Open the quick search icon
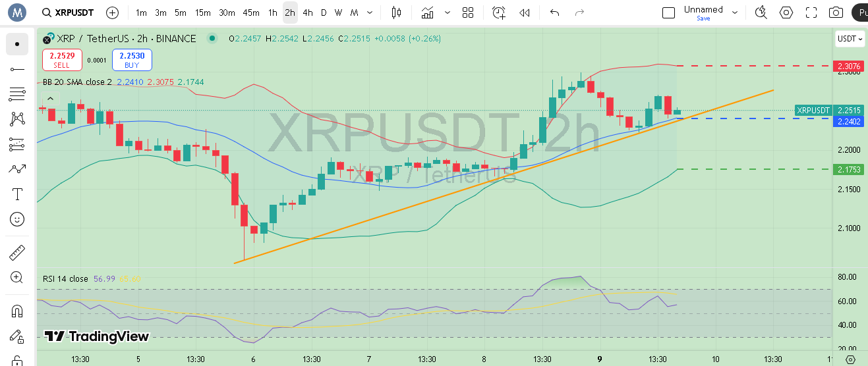The height and width of the screenshot is (366, 868). [x=761, y=13]
